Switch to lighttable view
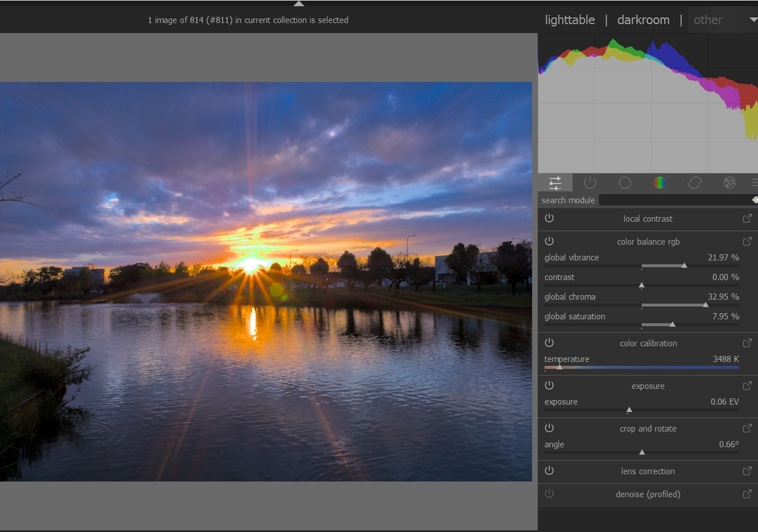 [570, 20]
